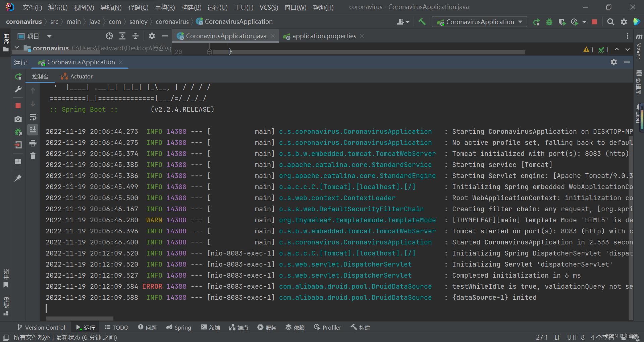The image size is (644, 342).
Task: Click the camera thread dump icon
Action: click(x=18, y=119)
